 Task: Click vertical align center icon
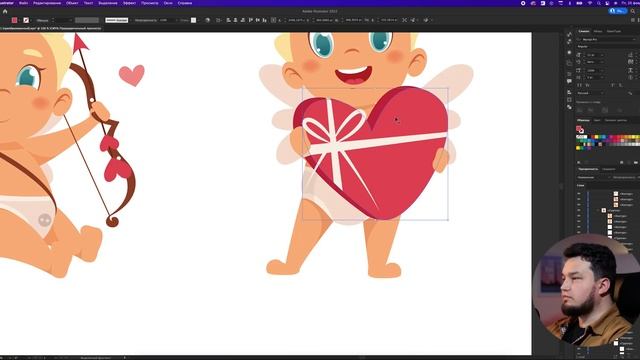pos(258,20)
